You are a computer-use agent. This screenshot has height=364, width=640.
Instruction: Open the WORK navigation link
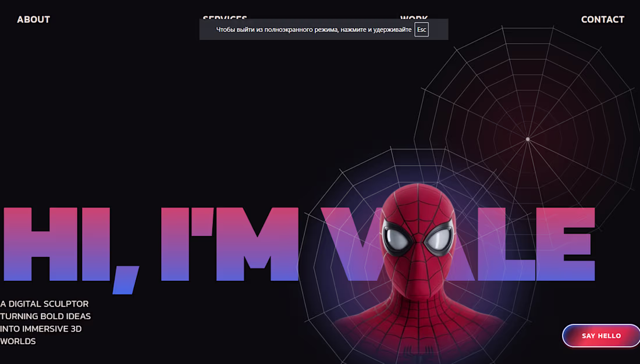[414, 17]
